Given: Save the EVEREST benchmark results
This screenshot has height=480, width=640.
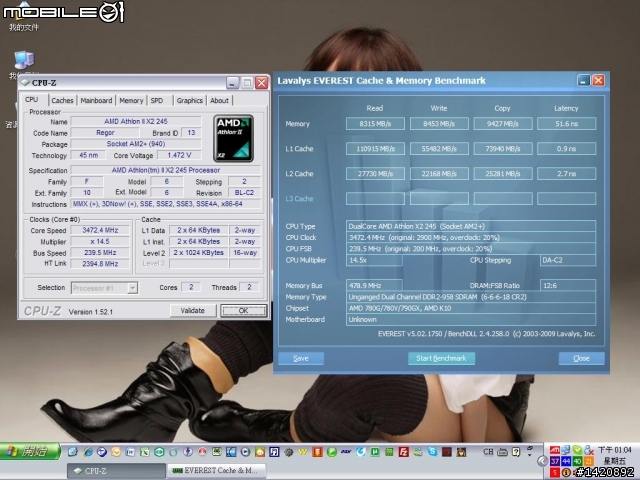Looking at the screenshot, I should (x=301, y=358).
